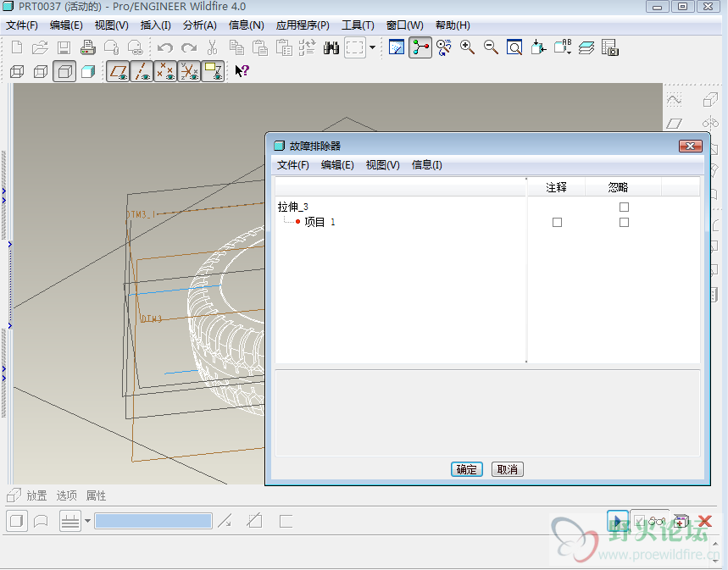The image size is (728, 570).
Task: Open the 视图(V) main menu
Action: [x=112, y=25]
